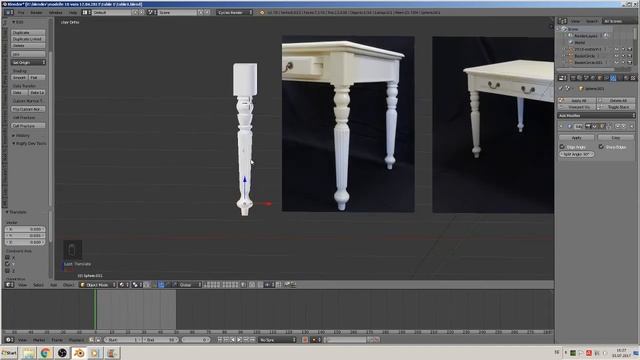Toggle render visibility of BezierCircle.001
This screenshot has width=640, height=360.
pyautogui.click(x=629, y=62)
